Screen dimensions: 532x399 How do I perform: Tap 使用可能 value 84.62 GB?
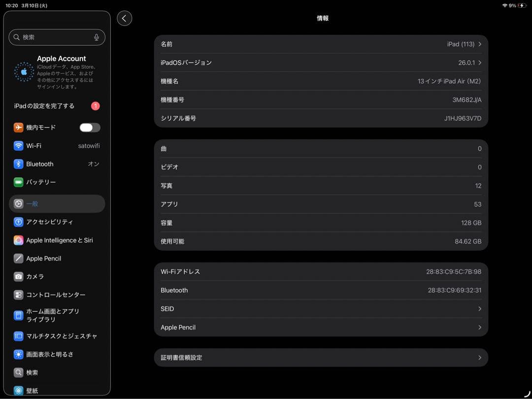(x=468, y=241)
